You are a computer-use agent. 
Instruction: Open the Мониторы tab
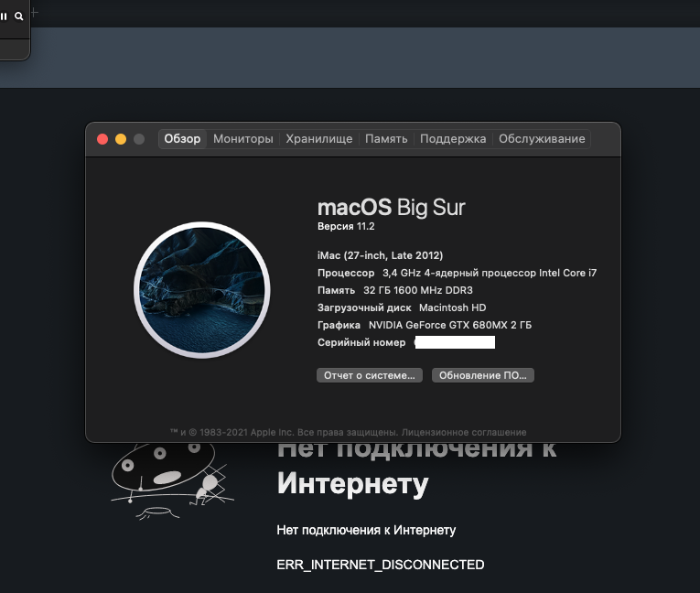click(242, 139)
